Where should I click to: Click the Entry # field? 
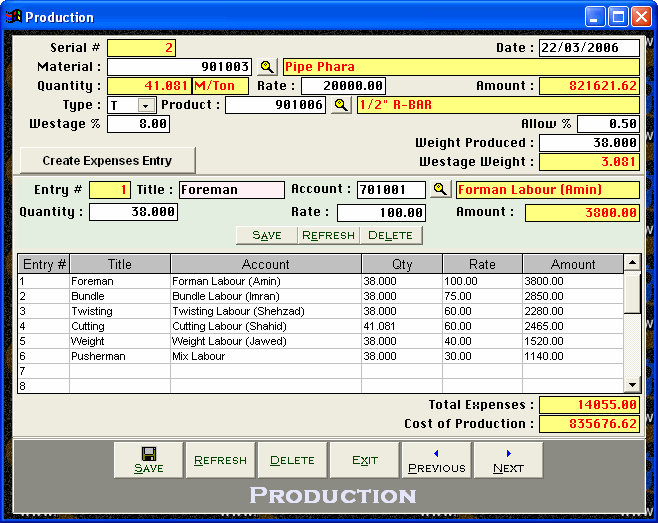110,190
